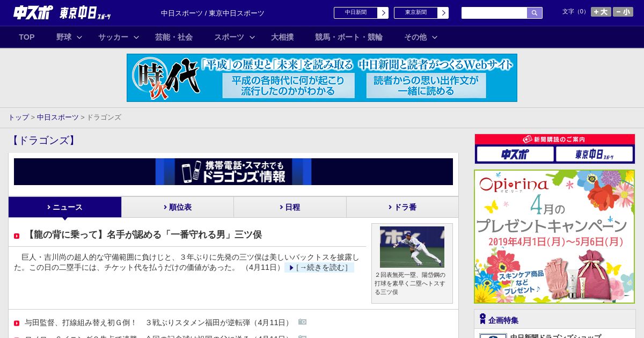
Task: Click トップ breadcrumb link
Action: (x=18, y=117)
